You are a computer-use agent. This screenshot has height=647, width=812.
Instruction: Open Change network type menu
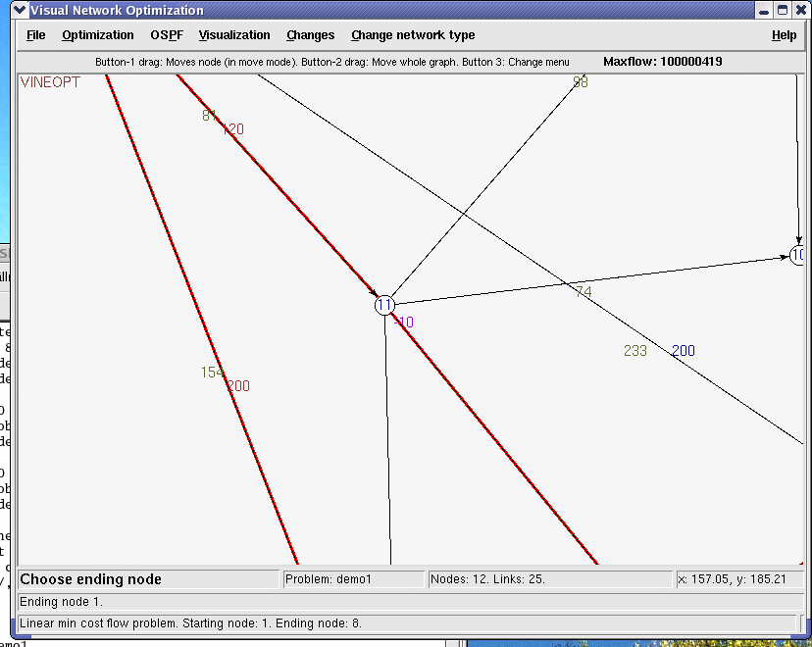413,35
